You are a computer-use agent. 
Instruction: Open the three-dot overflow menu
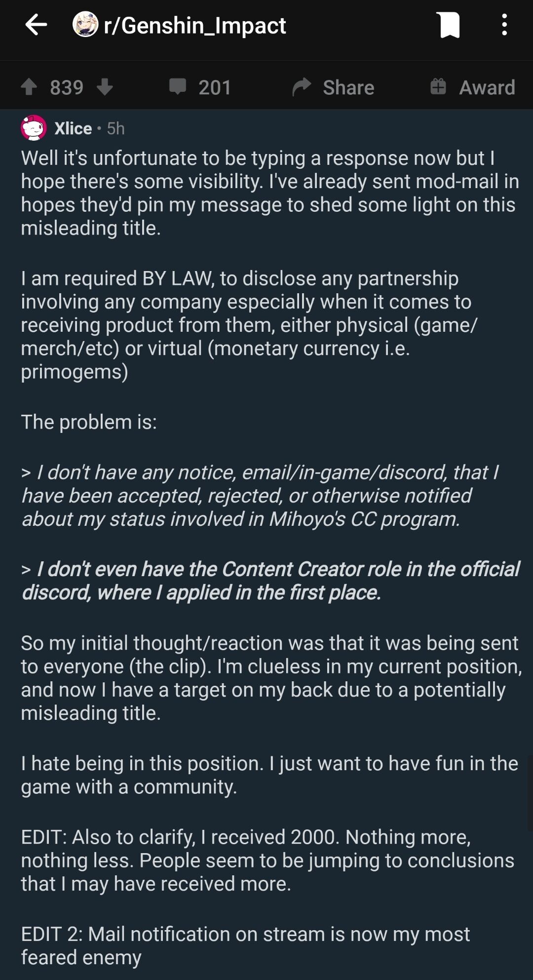(x=504, y=25)
